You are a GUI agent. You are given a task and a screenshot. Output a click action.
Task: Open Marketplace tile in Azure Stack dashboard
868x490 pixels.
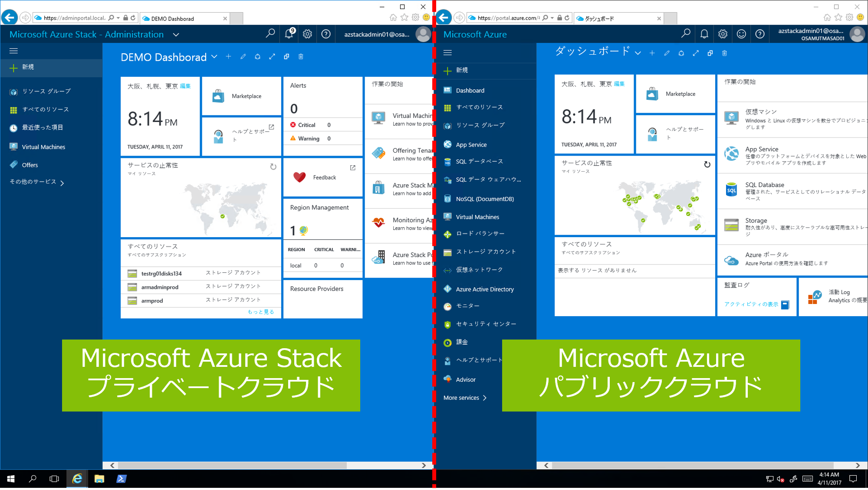point(241,96)
